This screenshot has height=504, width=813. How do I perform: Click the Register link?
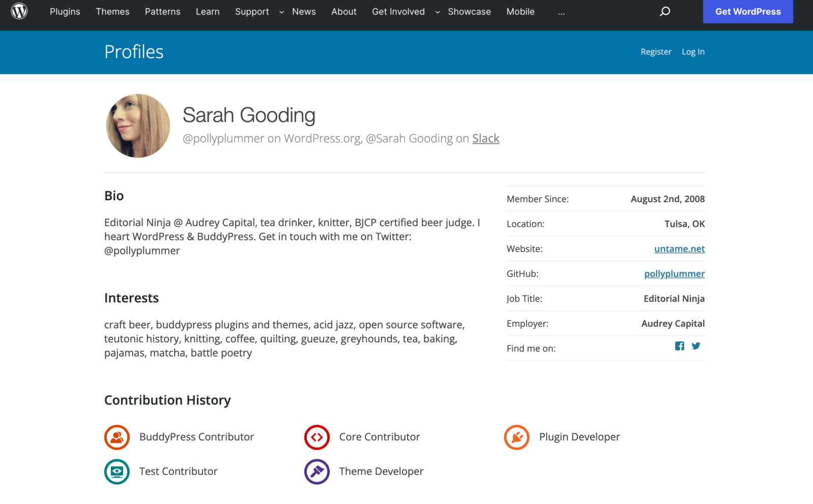(655, 51)
